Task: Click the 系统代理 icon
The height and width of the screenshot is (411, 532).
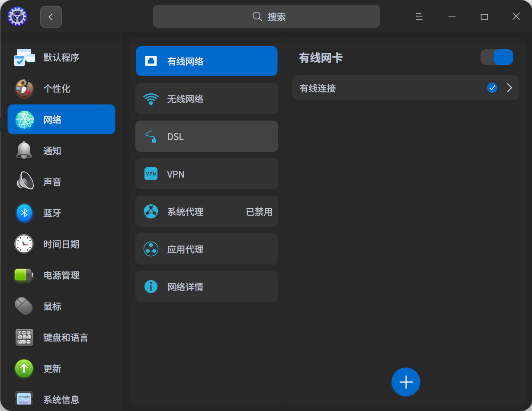Action: (151, 211)
